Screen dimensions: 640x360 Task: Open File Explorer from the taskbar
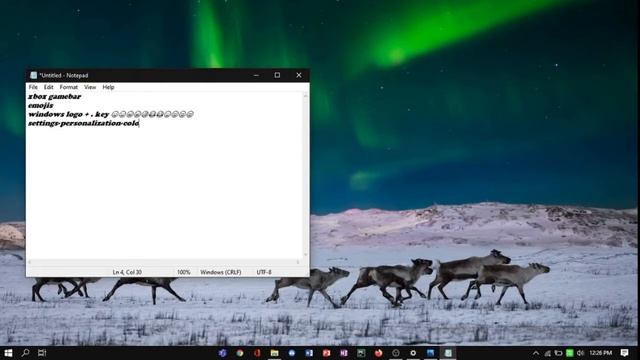click(x=274, y=353)
